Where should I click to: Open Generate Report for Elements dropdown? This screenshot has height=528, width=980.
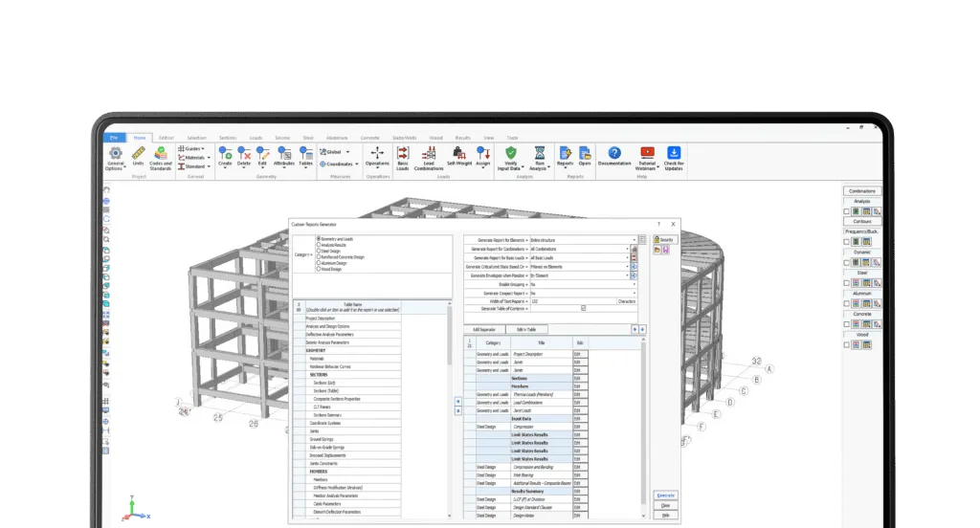pos(634,240)
